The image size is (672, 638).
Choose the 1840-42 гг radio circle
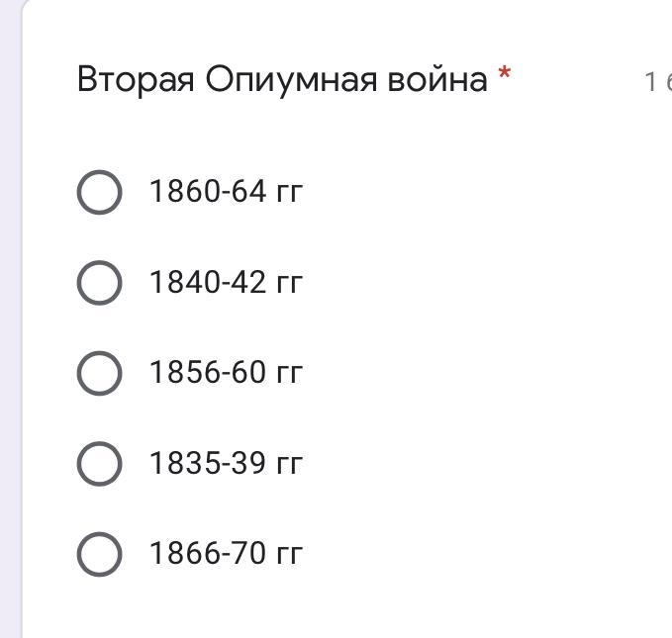pyautogui.click(x=99, y=283)
